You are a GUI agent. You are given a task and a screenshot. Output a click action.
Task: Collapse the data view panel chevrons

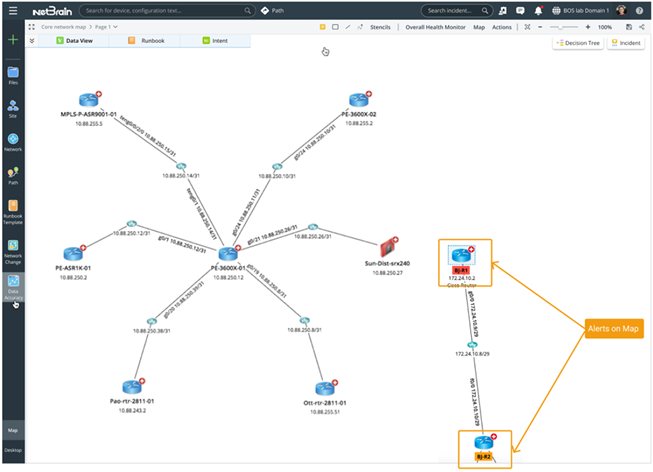(x=32, y=41)
